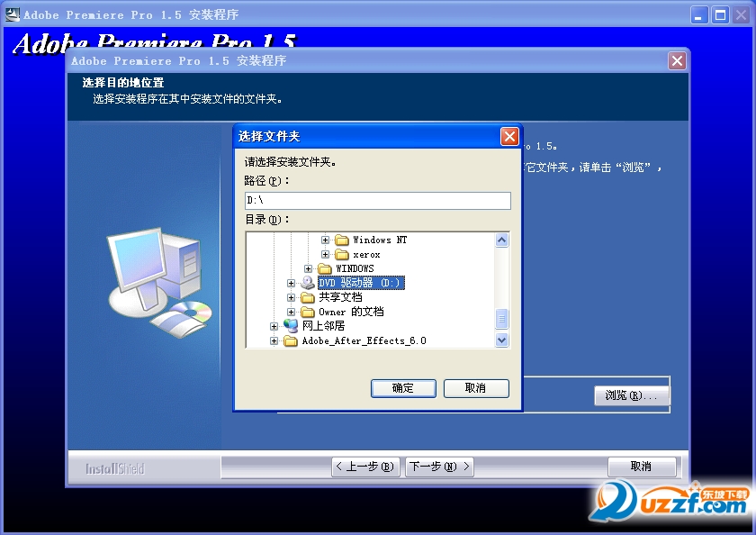Select the Windows NT tree entry
The height and width of the screenshot is (535, 756).
(x=380, y=240)
